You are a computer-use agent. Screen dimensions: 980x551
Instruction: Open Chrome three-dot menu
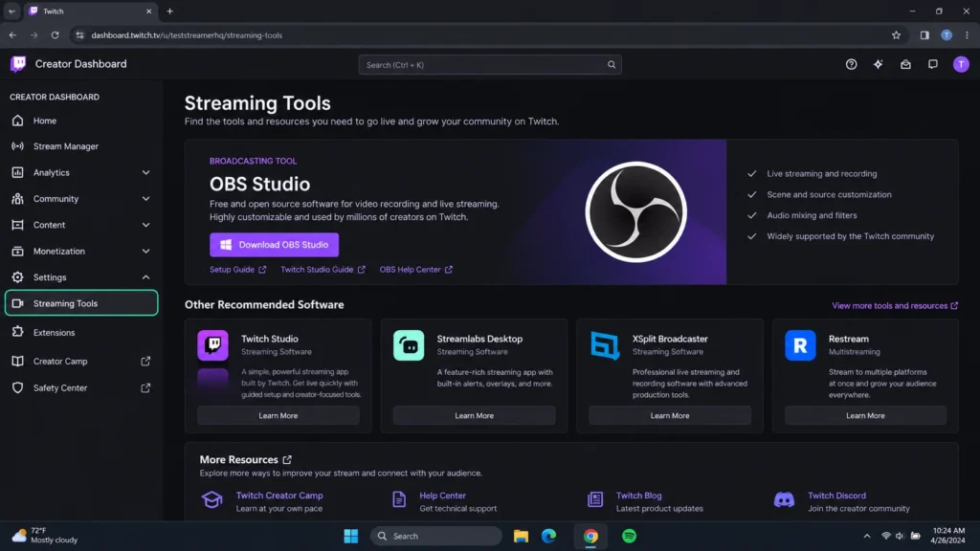pyautogui.click(x=967, y=35)
